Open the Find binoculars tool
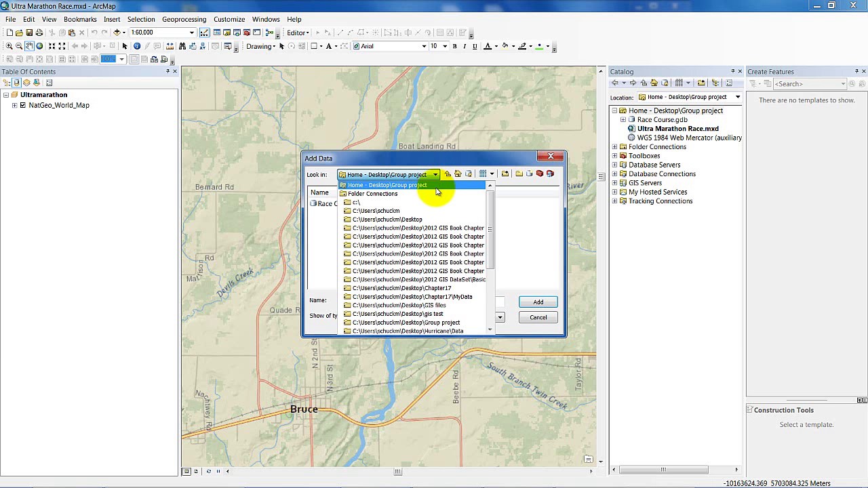The height and width of the screenshot is (488, 868). pyautogui.click(x=182, y=46)
